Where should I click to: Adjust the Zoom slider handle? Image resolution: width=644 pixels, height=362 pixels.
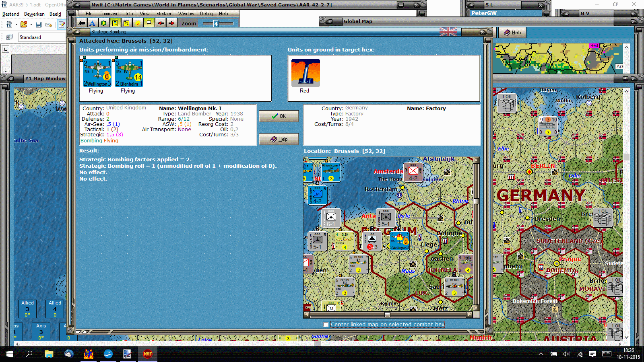coord(216,24)
